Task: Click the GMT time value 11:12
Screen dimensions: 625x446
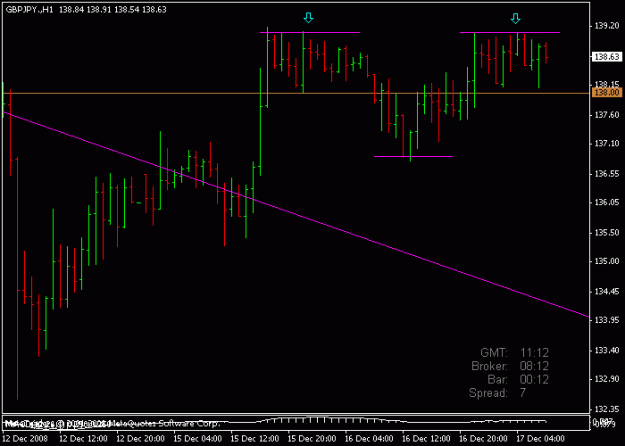Action: point(535,353)
